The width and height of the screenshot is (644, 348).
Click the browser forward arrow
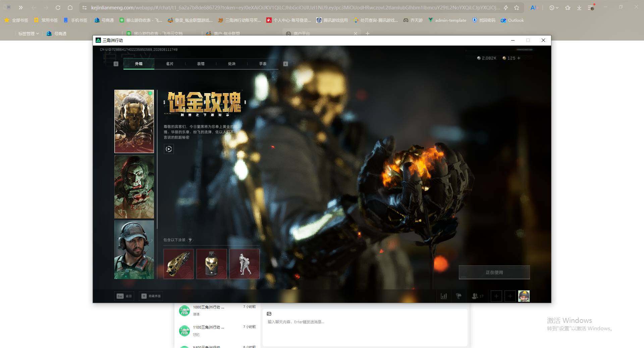tap(46, 7)
